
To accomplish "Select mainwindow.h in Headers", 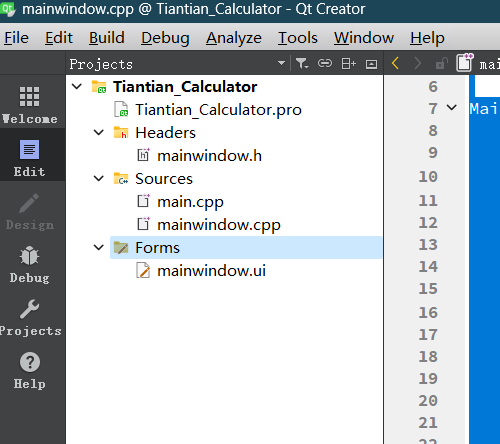I will [x=209, y=156].
